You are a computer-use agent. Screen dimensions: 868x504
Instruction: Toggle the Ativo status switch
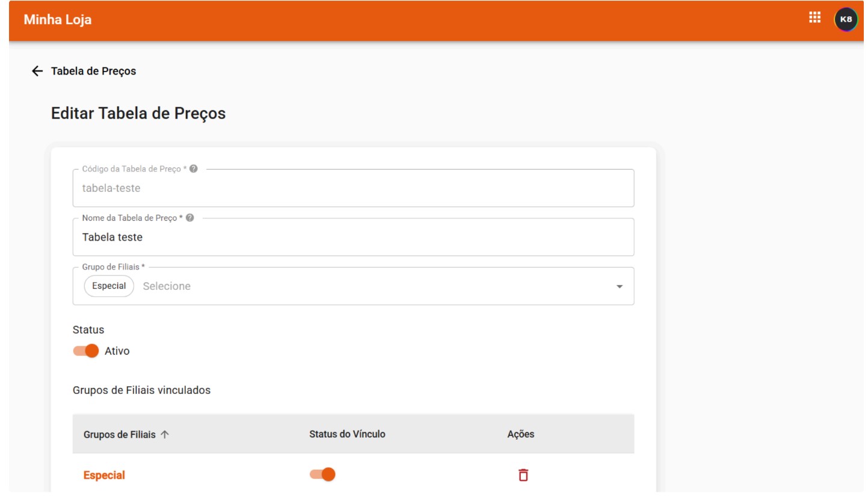(x=86, y=351)
